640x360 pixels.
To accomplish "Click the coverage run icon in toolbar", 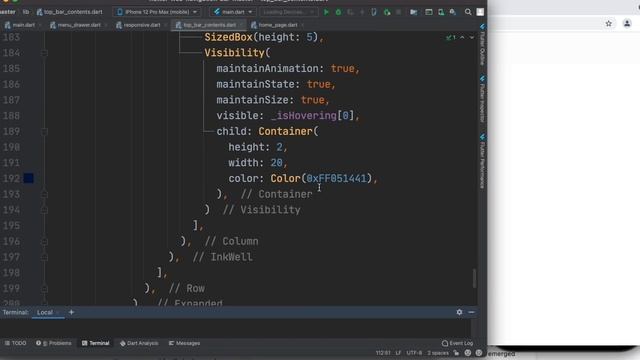I will point(350,12).
